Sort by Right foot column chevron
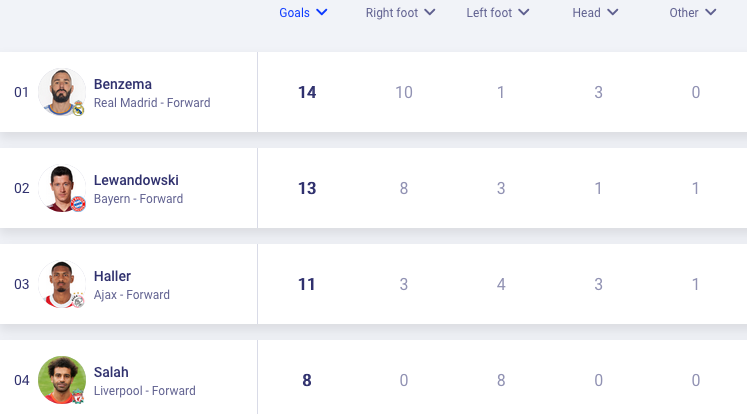 click(430, 13)
